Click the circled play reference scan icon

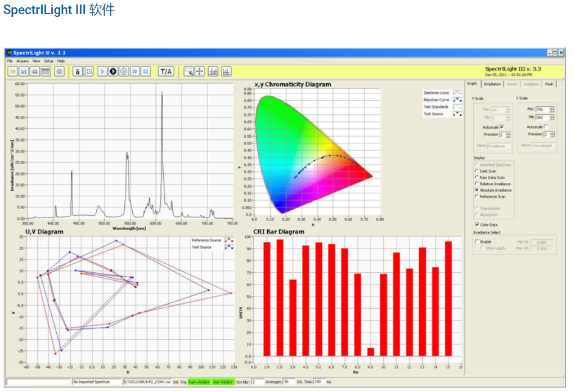point(124,71)
